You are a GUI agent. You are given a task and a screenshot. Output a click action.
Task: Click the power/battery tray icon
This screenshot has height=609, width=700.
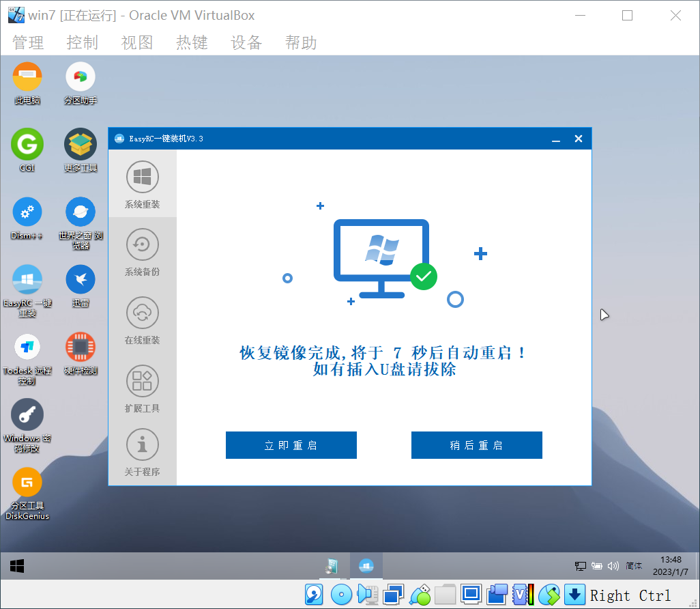click(x=597, y=566)
